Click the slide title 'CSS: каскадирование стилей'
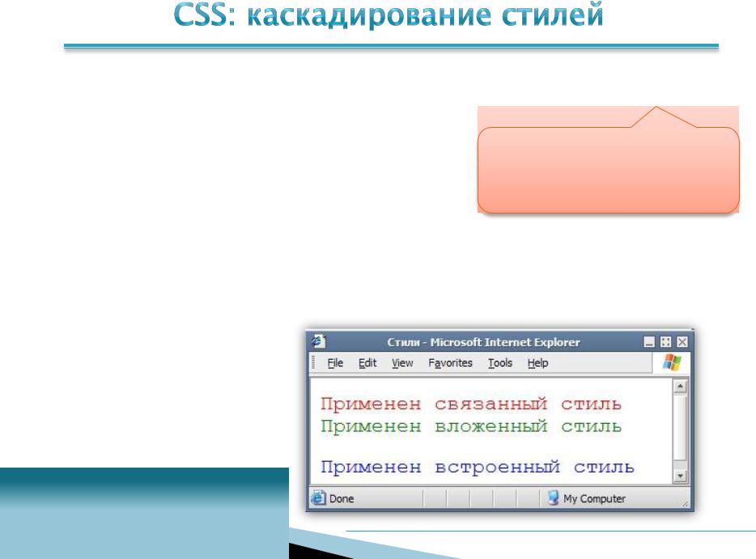This screenshot has height=559, width=756. coord(389,15)
